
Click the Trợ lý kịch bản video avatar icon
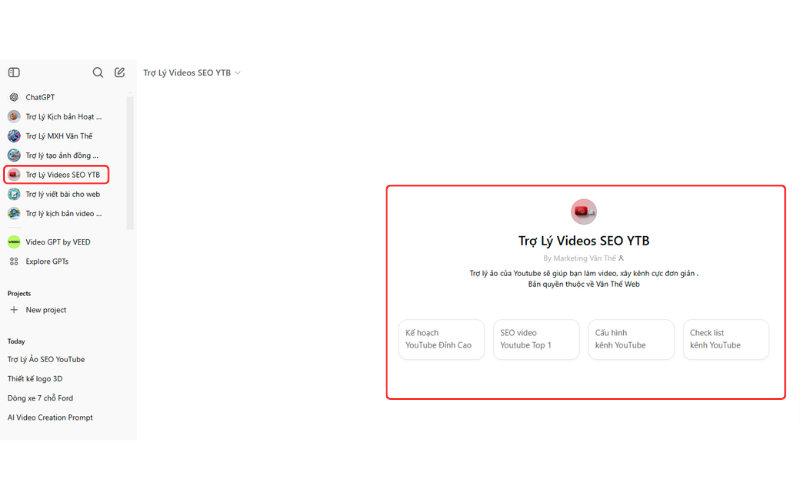(14, 213)
